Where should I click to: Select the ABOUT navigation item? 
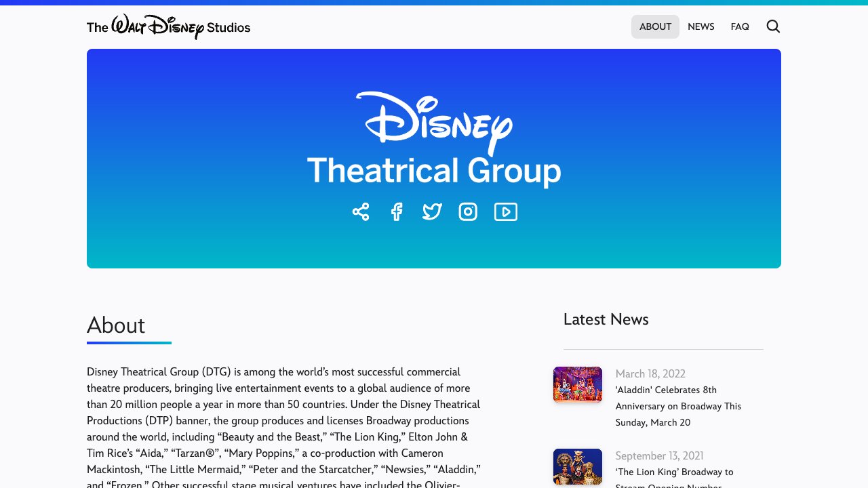coord(655,26)
